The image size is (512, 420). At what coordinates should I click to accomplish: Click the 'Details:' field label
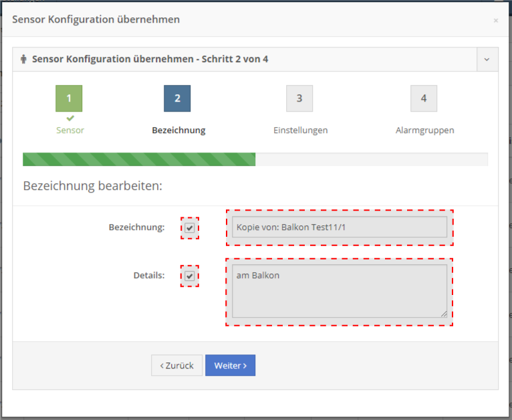pos(149,276)
